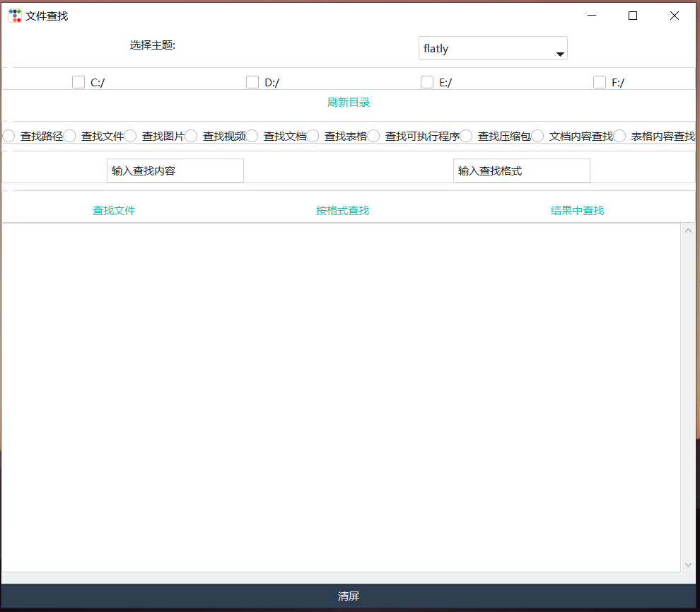The width and height of the screenshot is (700, 612).
Task: Open the flatly theme dropdown
Action: (559, 48)
